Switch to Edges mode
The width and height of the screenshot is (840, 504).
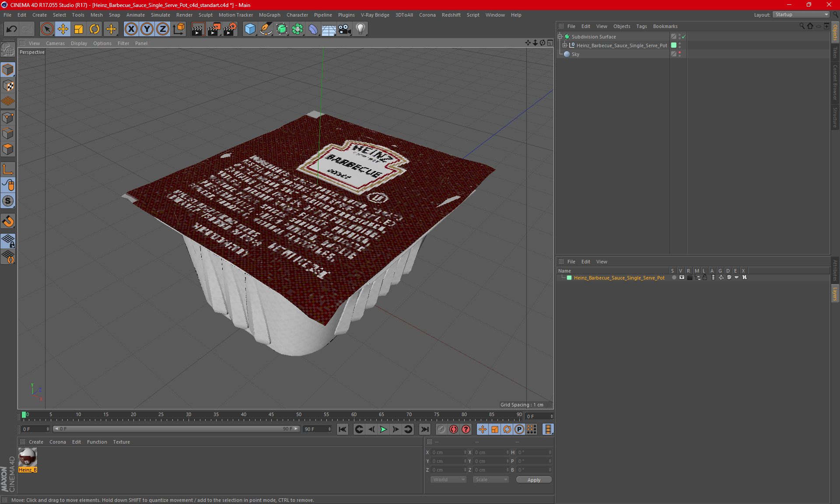[x=8, y=133]
